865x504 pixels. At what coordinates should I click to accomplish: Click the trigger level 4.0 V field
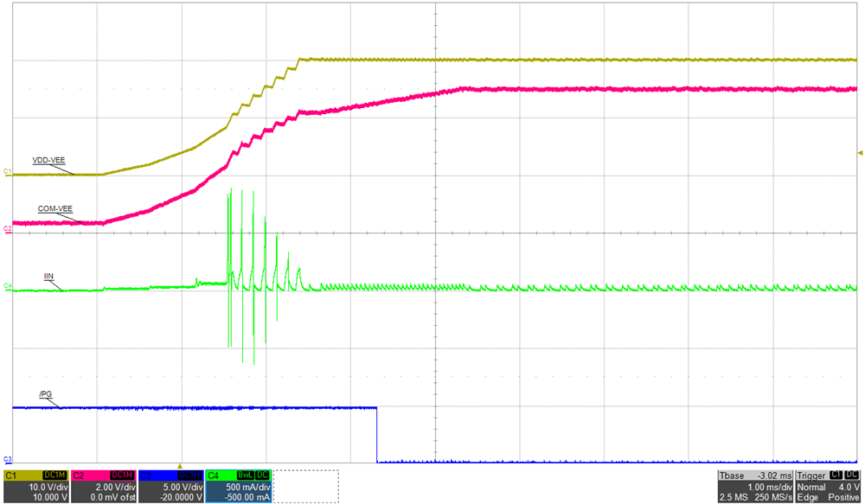[850, 487]
